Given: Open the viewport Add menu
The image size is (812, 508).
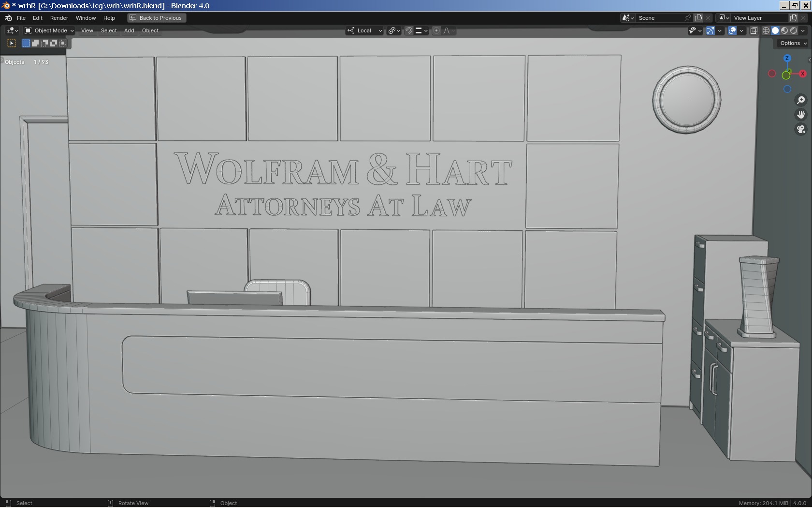Looking at the screenshot, I should tap(129, 30).
